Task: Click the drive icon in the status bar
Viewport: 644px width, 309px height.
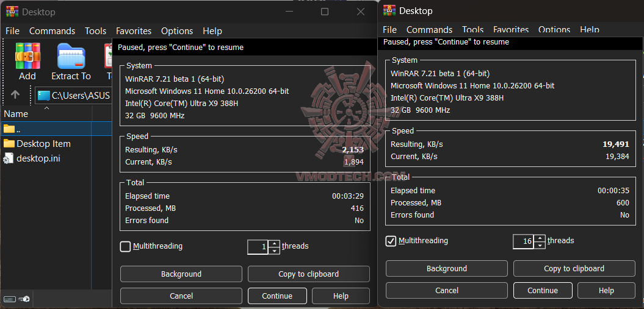Action: coord(9,299)
